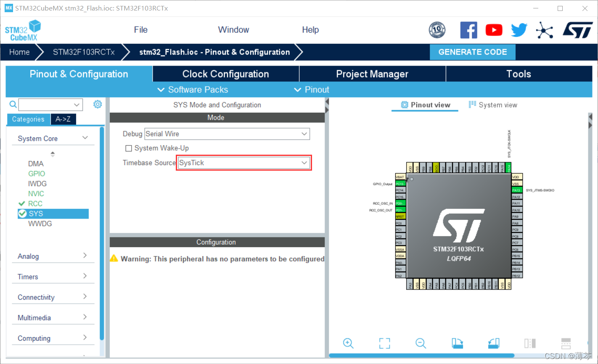Zoom in on the pinout view
598x364 pixels.
click(x=348, y=343)
